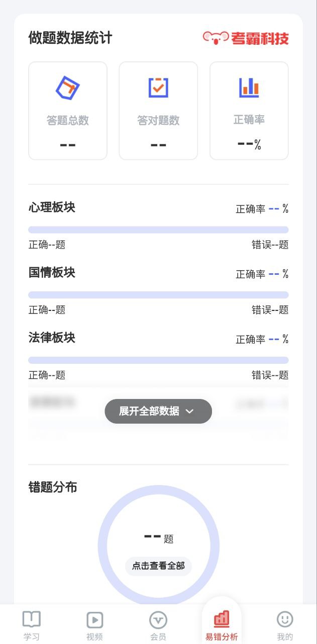Select the 法律板块 heading

point(52,338)
